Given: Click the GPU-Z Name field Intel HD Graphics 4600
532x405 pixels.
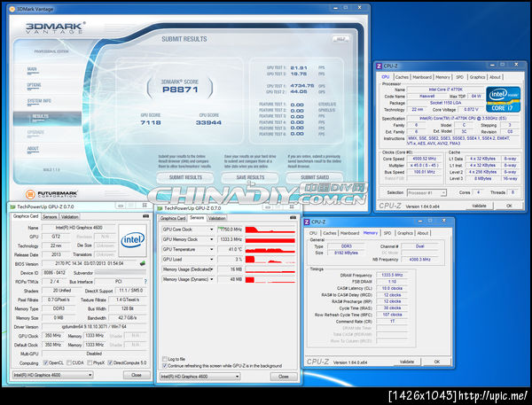Looking at the screenshot, I should [79, 228].
